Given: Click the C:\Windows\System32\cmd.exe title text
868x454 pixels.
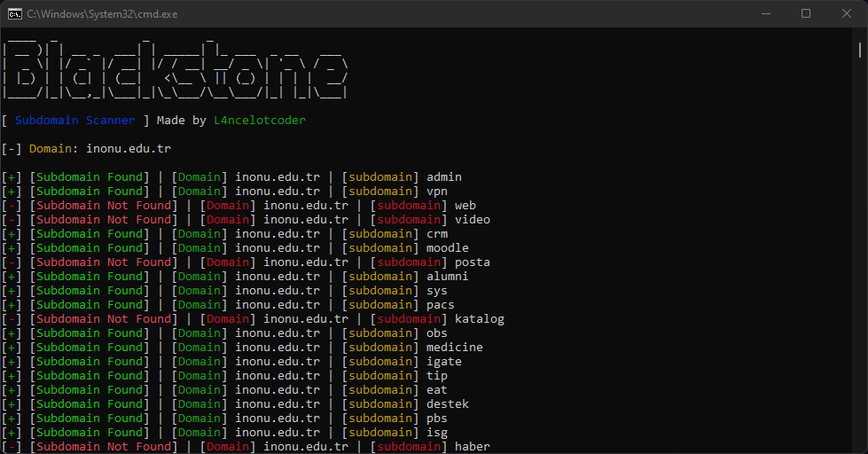Looking at the screenshot, I should click(x=103, y=14).
